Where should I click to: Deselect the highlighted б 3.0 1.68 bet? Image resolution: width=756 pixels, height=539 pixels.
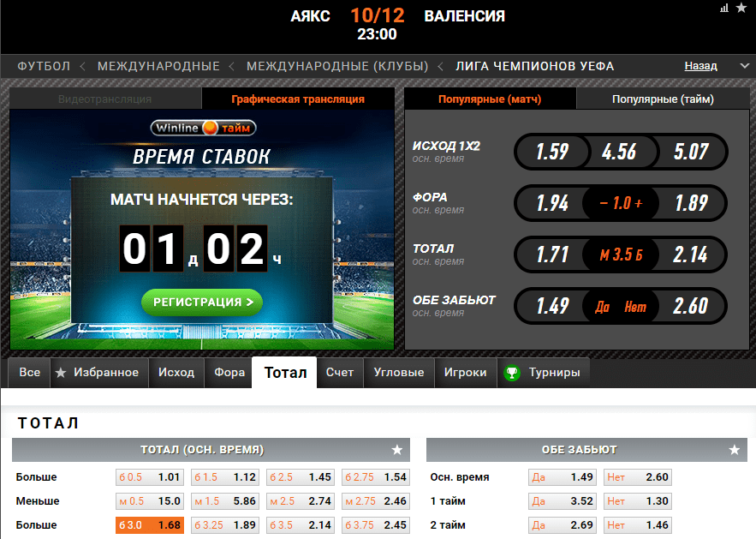point(150,525)
